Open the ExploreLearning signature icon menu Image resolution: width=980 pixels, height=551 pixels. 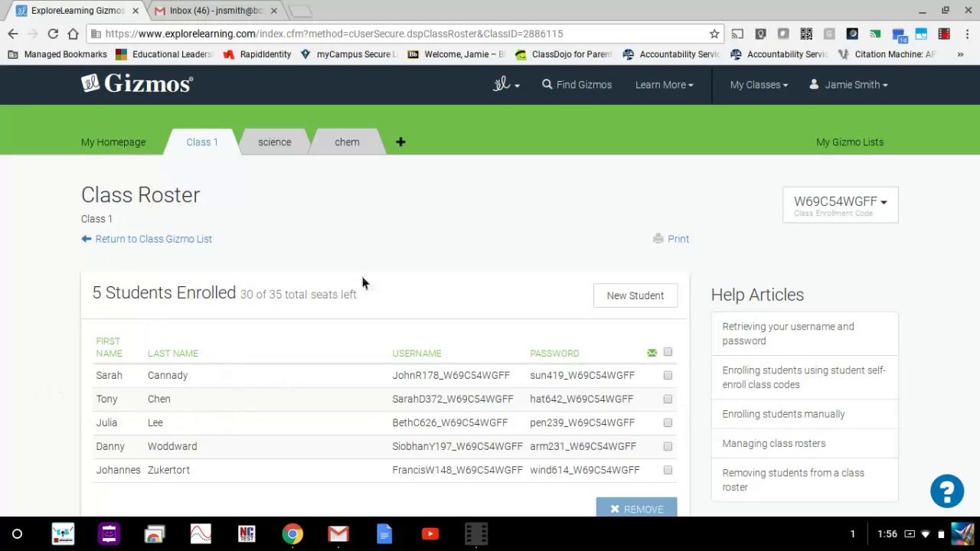tap(506, 84)
